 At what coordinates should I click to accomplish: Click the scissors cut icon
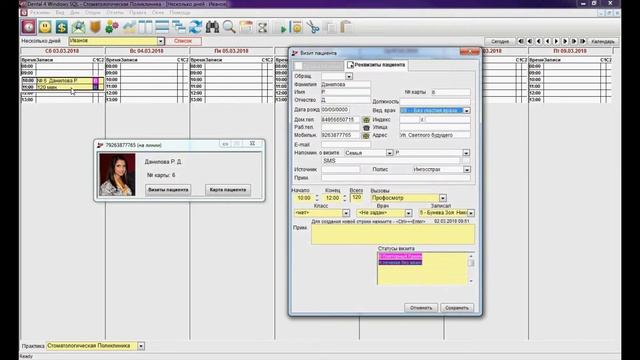pos(313,27)
